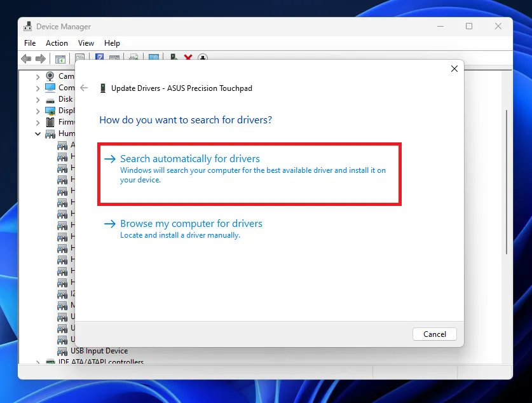Screen dimensions: 532x403
Task: Select the Firmware chip icon in tree
Action: 50,122
